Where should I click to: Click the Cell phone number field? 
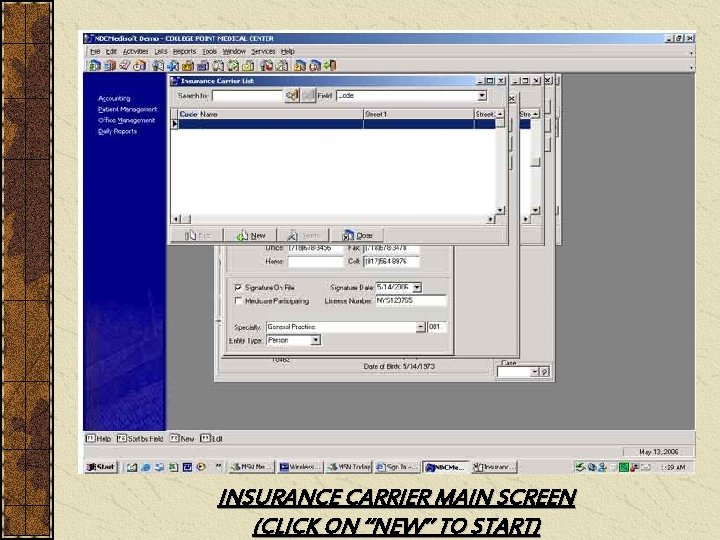(391, 261)
